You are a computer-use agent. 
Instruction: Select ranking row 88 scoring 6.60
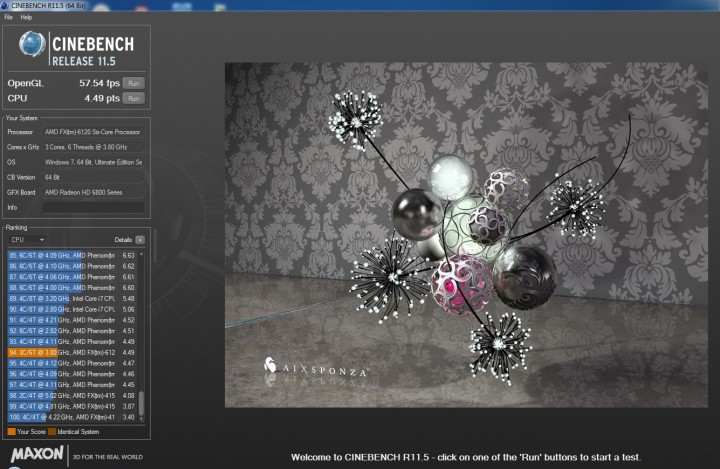[x=72, y=288]
